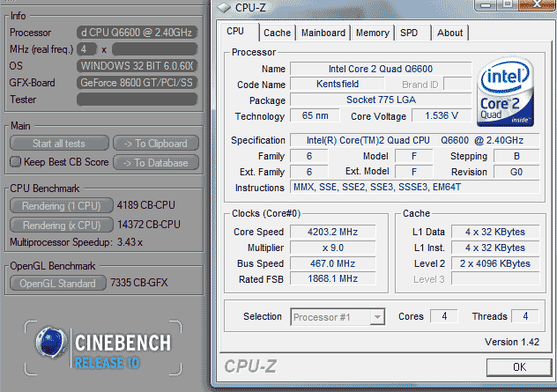
Task: Click the Processor name field in Cinebench
Action: [137, 33]
